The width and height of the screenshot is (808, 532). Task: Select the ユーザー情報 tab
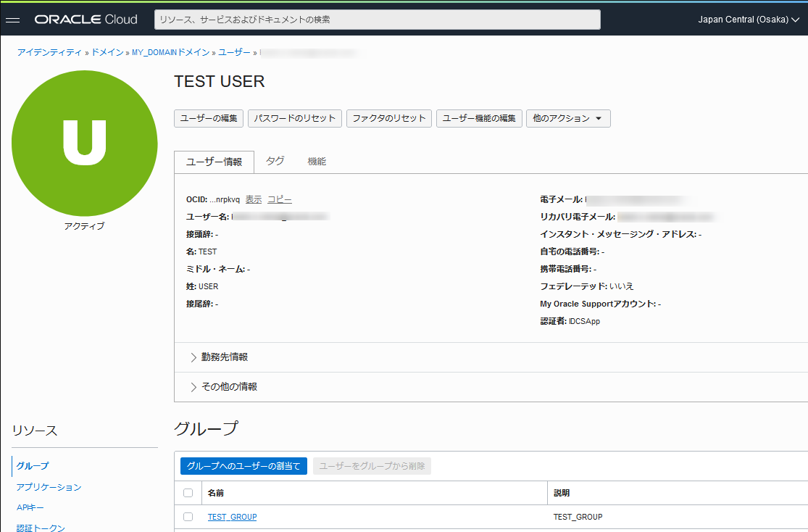click(x=214, y=162)
